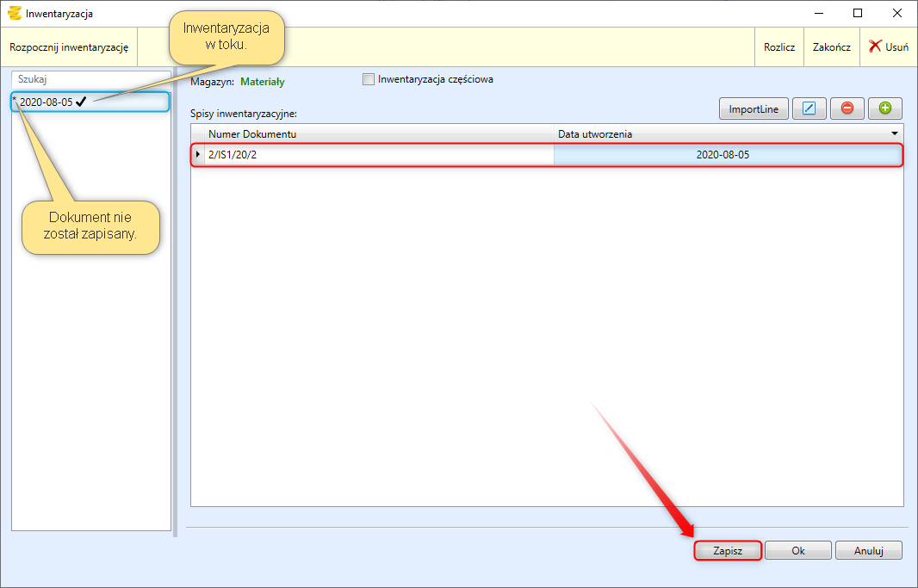The width and height of the screenshot is (918, 588).
Task: Select the 2020-08-05 inventory in the list
Action: [47, 102]
